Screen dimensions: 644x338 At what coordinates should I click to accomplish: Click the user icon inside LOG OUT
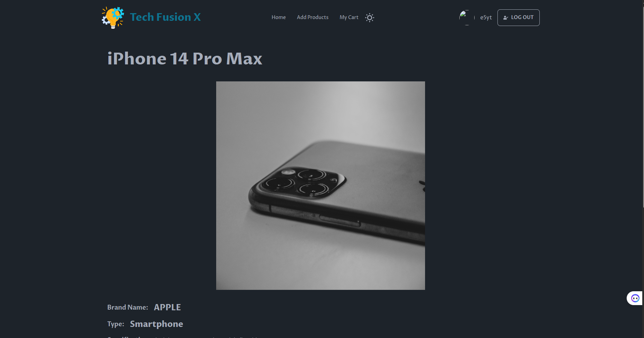[506, 18]
